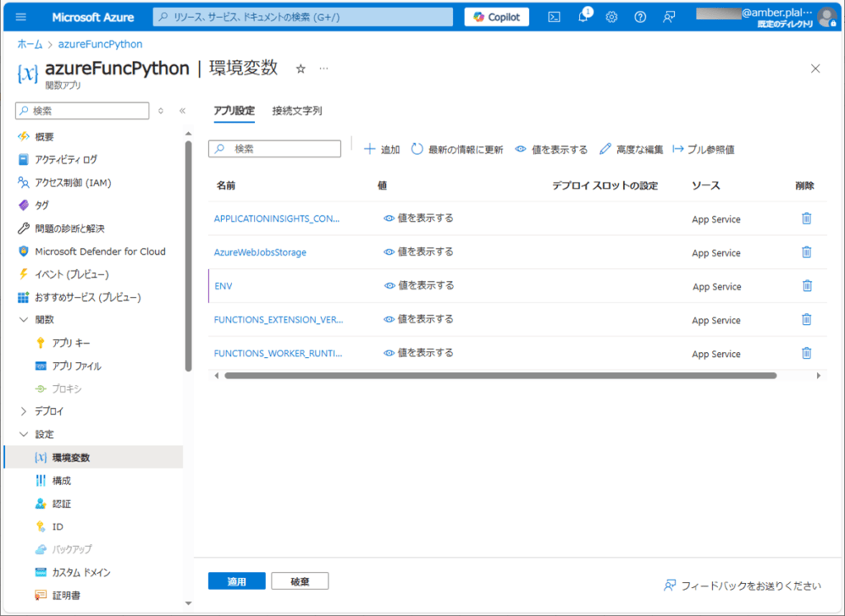Go to ホーム breadcrumb
The width and height of the screenshot is (845, 616).
(x=31, y=45)
